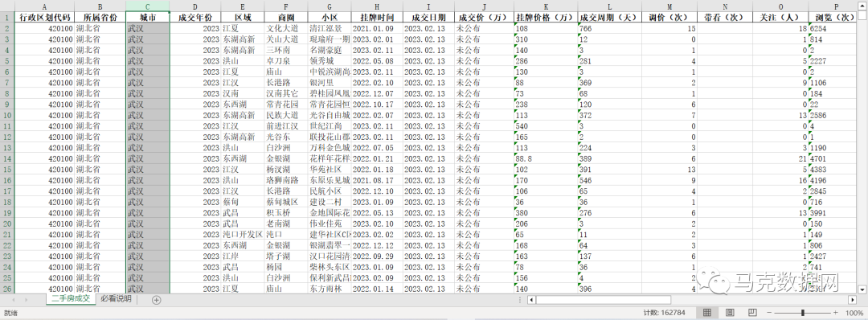Select the cell containing 沌口开发区
Viewport: 868px width, 320px height.
[243, 234]
